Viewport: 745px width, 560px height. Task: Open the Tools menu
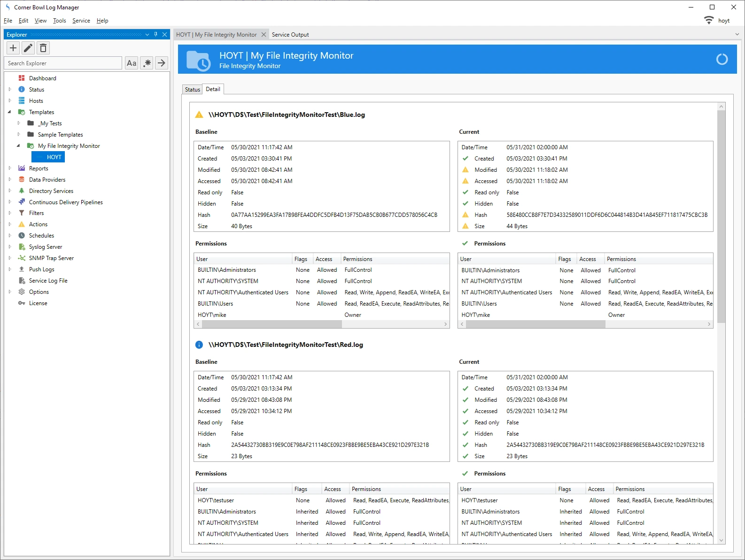coord(59,21)
